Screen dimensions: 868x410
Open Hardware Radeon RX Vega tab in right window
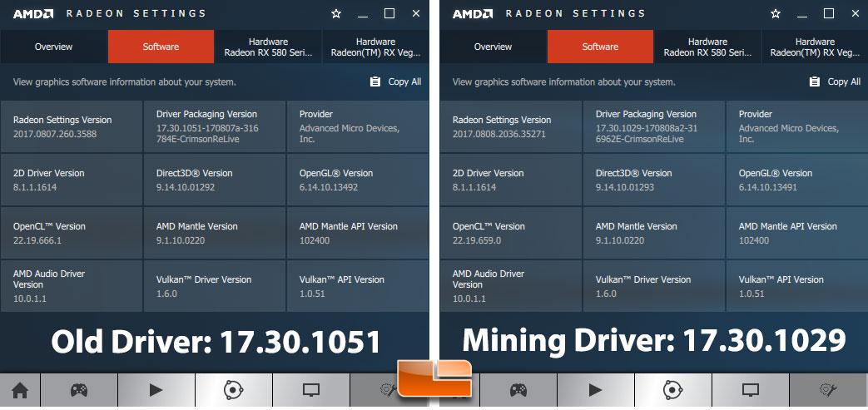(x=814, y=47)
